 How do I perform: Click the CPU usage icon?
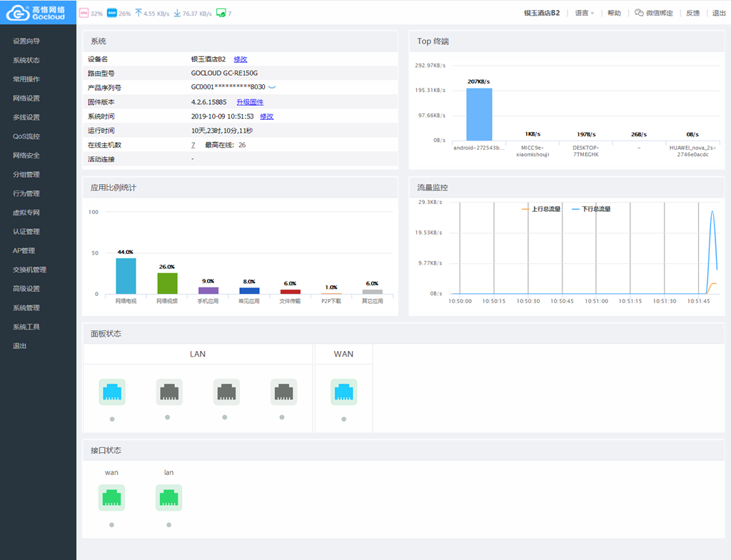tap(84, 13)
